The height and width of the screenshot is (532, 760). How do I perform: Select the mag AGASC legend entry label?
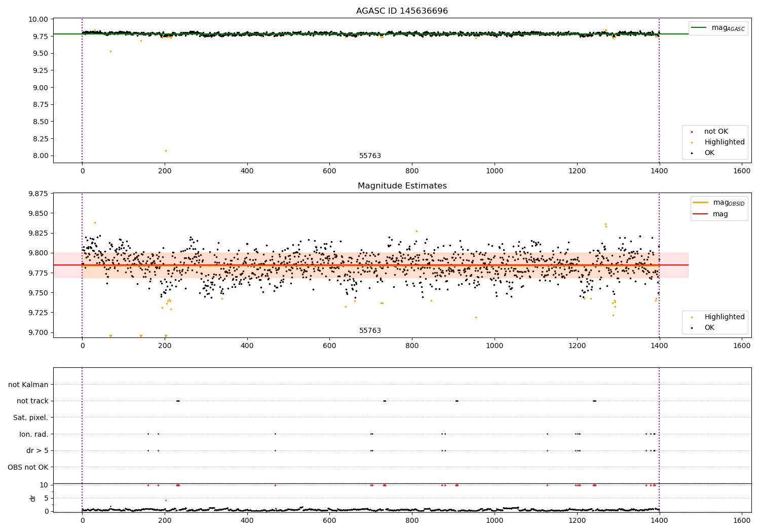click(728, 28)
